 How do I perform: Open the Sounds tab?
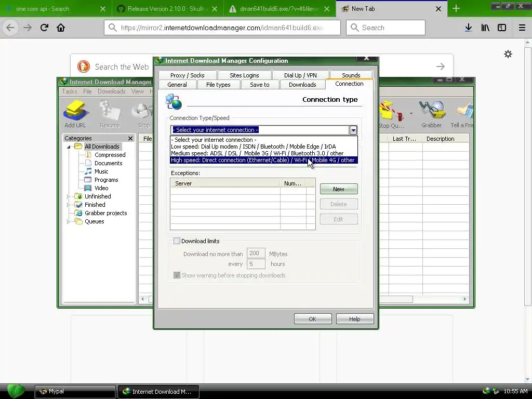click(351, 75)
